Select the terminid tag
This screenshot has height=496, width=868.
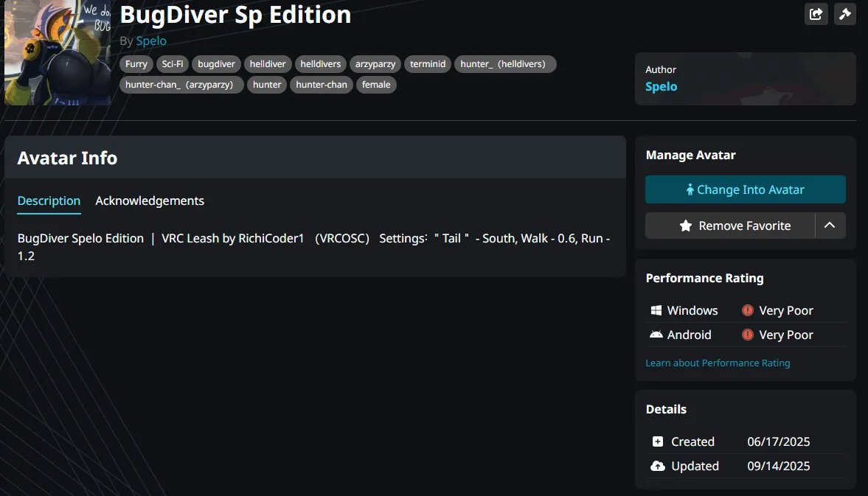[427, 64]
